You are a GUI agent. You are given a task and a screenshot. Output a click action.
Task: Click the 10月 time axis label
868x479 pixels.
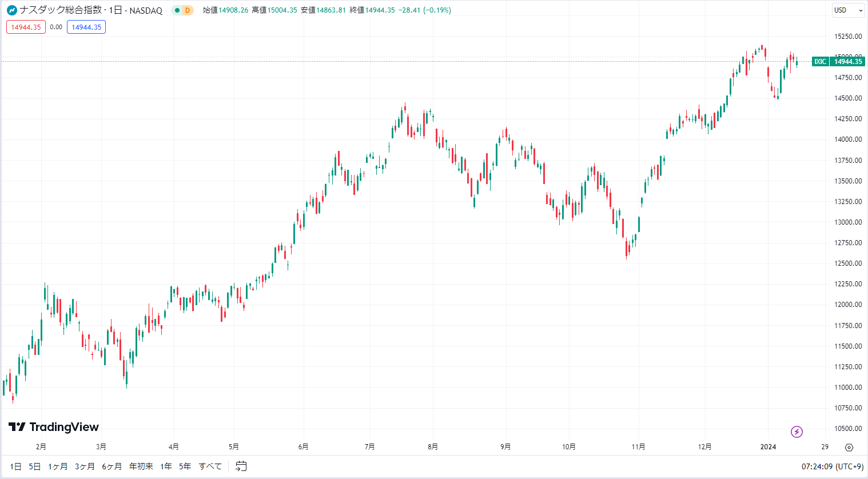[x=569, y=447]
